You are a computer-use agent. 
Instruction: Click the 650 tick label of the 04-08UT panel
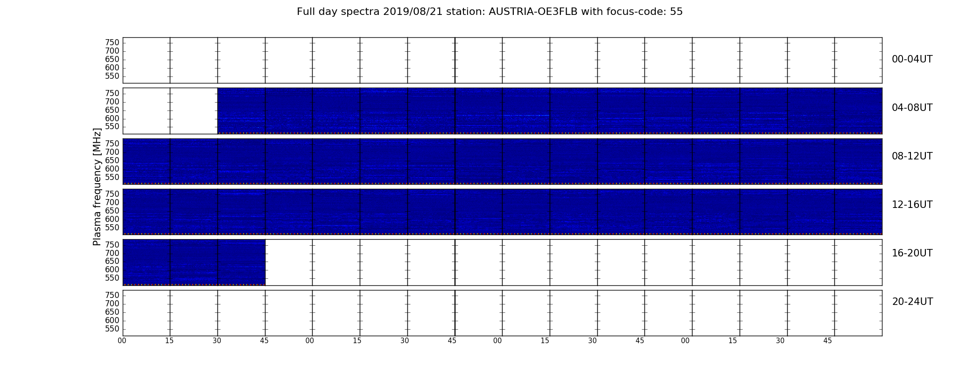coord(112,111)
